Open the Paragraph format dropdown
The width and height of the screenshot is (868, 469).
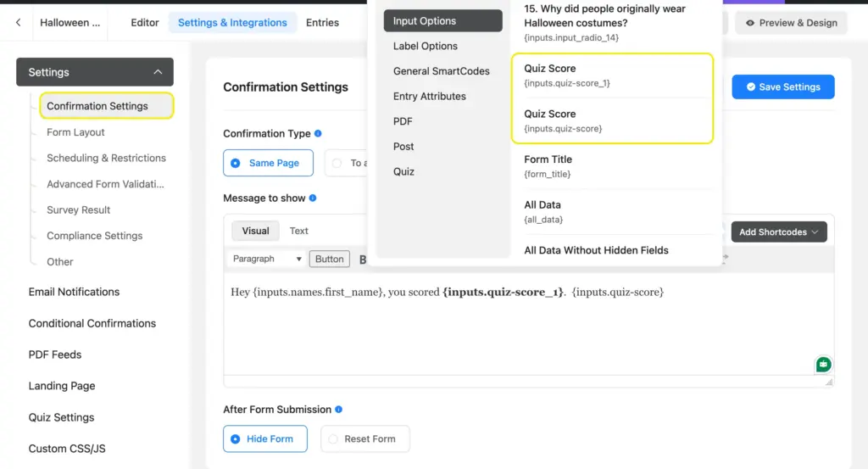(266, 259)
